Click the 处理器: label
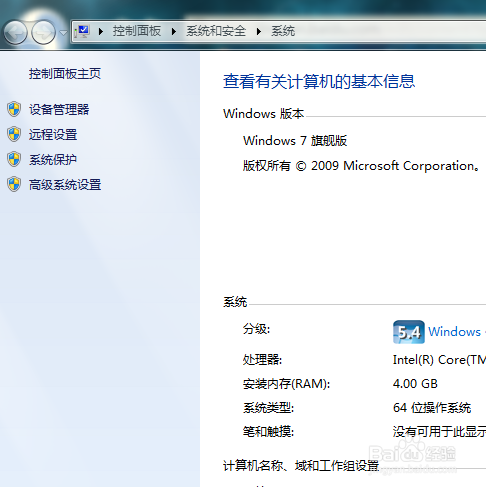The width and height of the screenshot is (486, 487). click(x=262, y=360)
